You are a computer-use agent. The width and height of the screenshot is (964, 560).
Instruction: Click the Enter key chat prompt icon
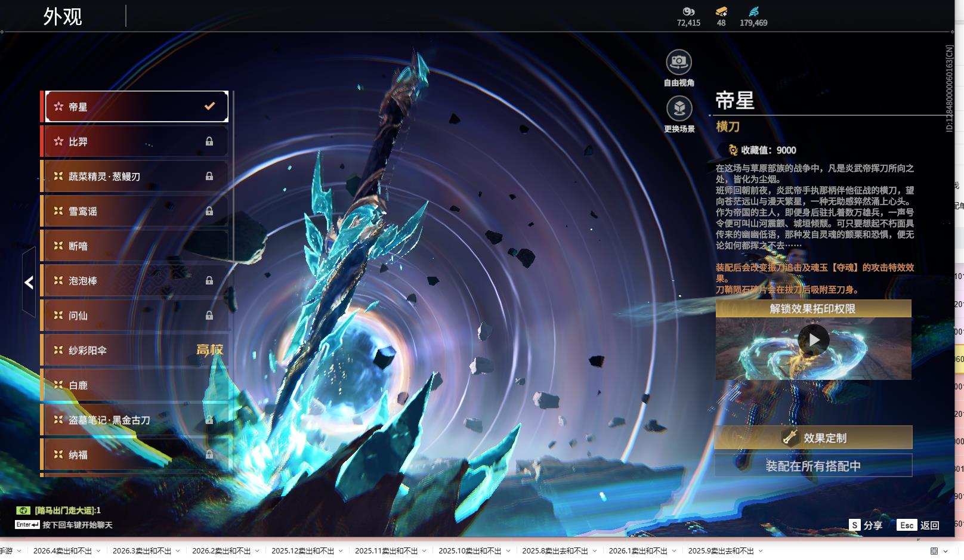[27, 525]
